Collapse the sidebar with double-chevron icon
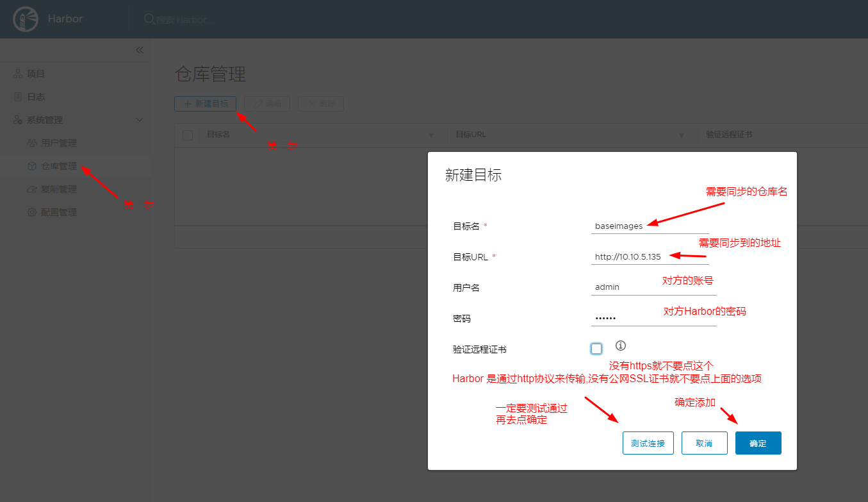Image resolution: width=868 pixels, height=502 pixels. click(140, 50)
